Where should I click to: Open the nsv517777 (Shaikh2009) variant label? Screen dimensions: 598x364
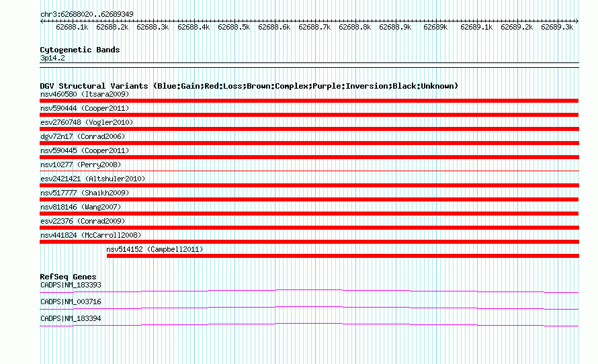pyautogui.click(x=85, y=193)
